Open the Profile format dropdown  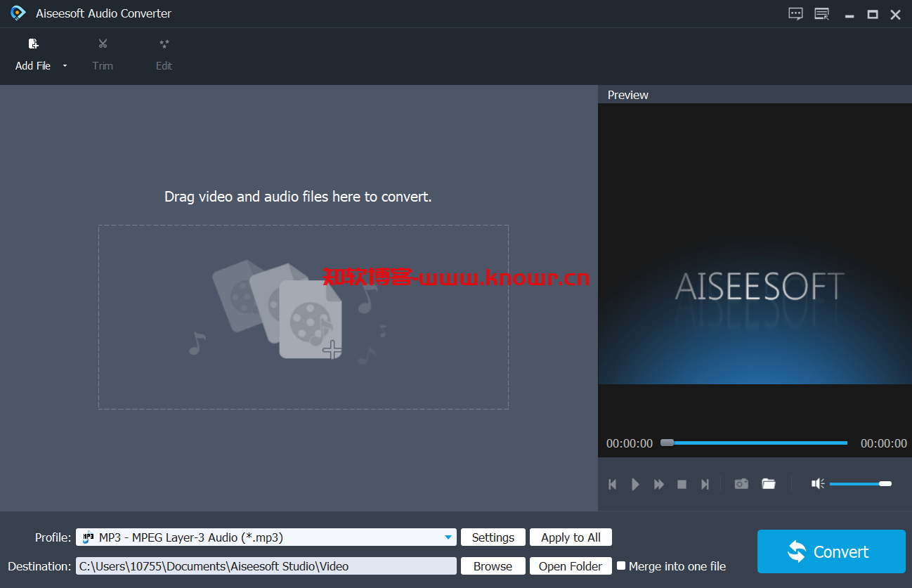pos(448,537)
